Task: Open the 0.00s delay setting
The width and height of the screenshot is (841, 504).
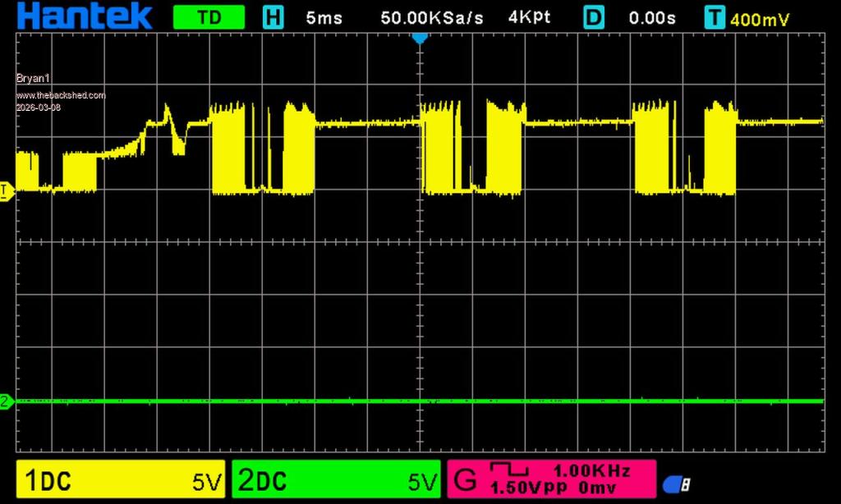Action: click(x=653, y=18)
